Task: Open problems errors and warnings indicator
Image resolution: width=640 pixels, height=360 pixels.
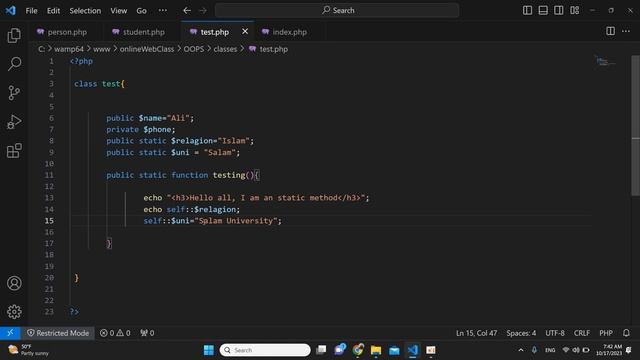Action: [x=115, y=333]
